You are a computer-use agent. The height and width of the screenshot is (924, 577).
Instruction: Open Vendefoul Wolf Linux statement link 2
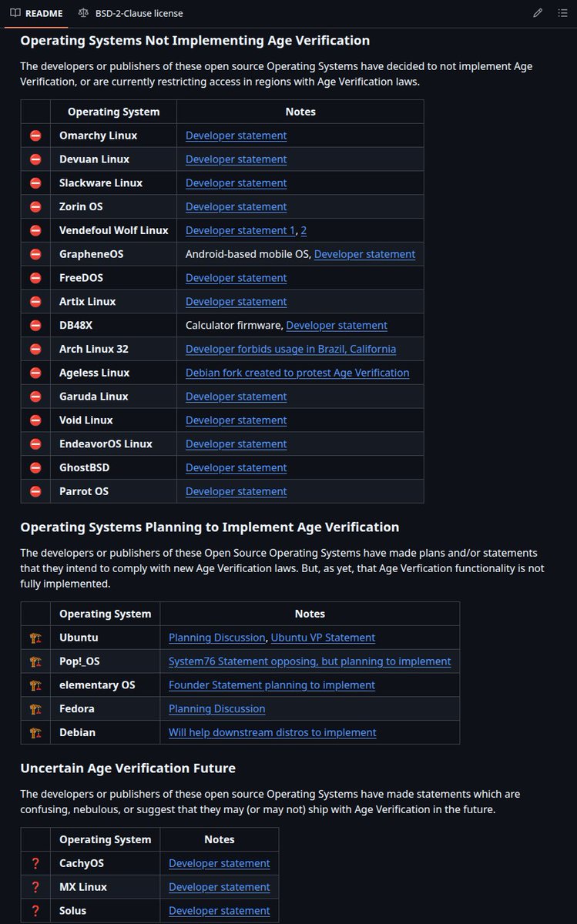304,230
